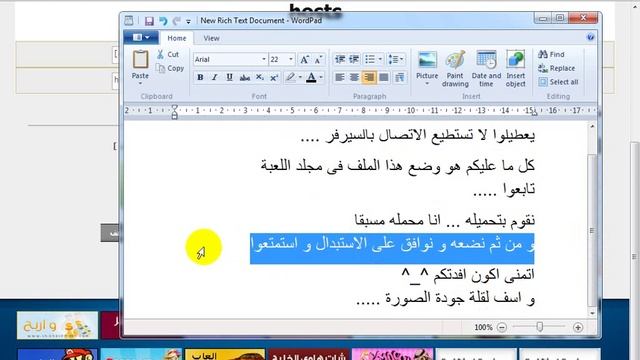Image resolution: width=640 pixels, height=360 pixels.
Task: Increase paragraph indent
Action: pos(354,60)
